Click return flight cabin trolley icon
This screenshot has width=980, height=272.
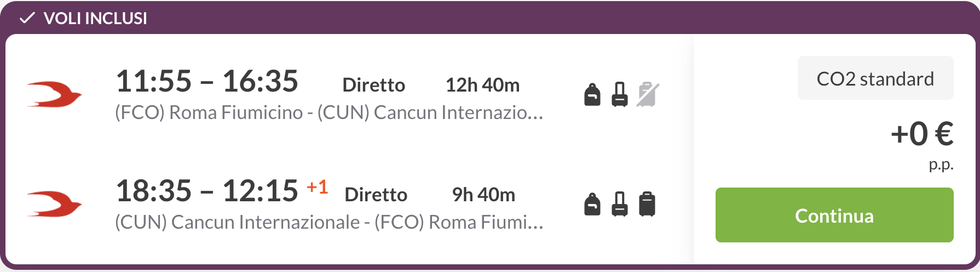pos(620,204)
